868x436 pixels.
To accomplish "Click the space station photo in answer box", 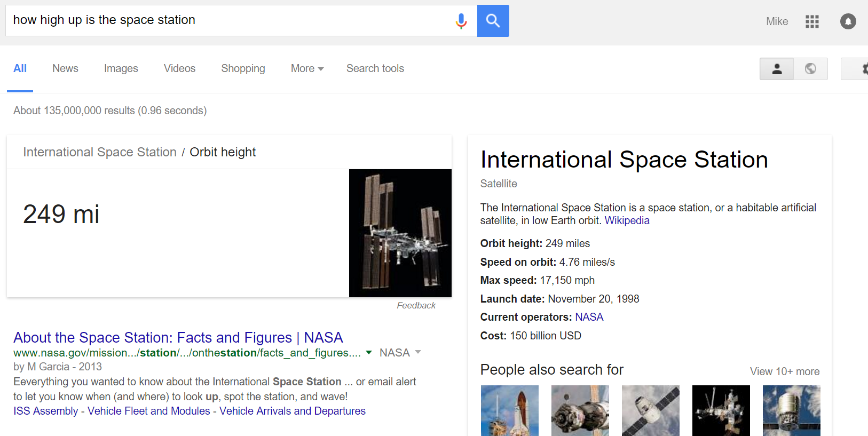I will click(x=400, y=233).
